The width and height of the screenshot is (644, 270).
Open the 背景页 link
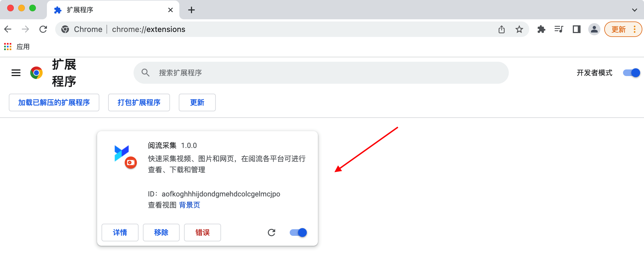click(x=190, y=205)
